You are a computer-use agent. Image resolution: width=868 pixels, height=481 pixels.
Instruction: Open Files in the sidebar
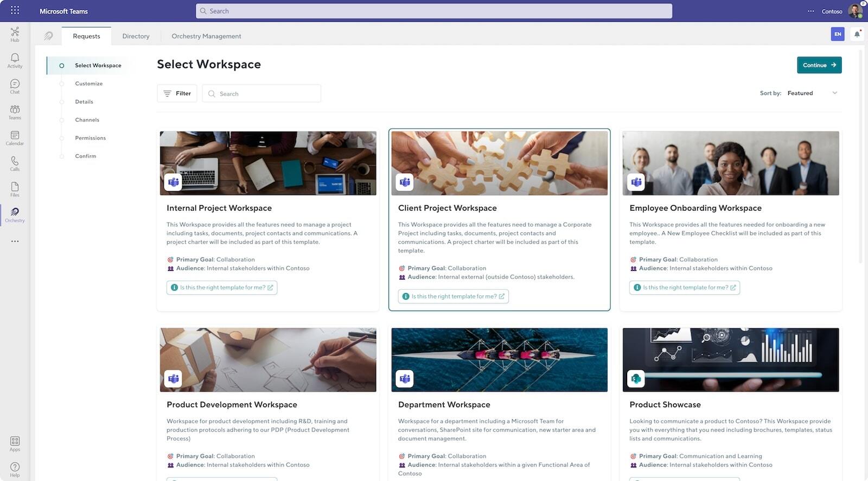[15, 189]
